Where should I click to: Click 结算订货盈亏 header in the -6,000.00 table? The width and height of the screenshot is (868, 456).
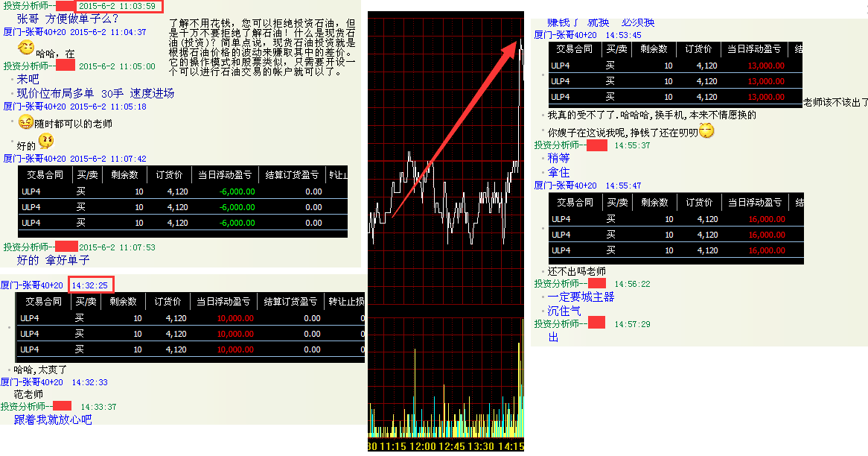[292, 175]
